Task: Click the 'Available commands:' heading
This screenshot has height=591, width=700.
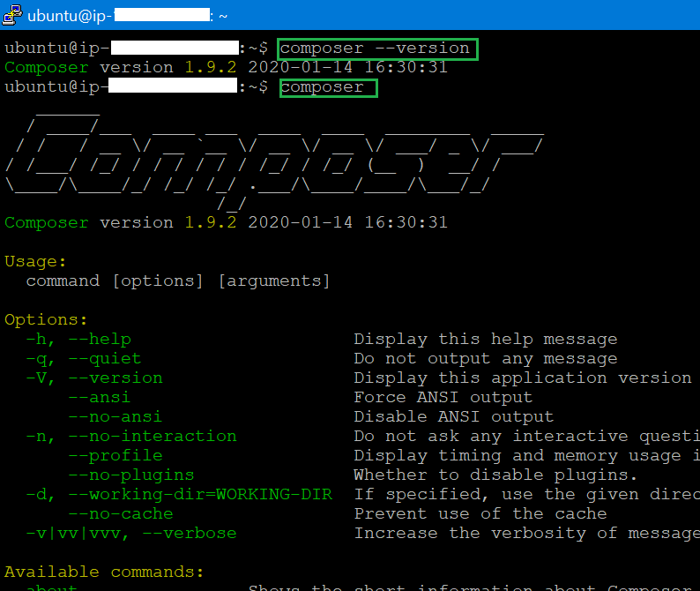Action: point(104,572)
